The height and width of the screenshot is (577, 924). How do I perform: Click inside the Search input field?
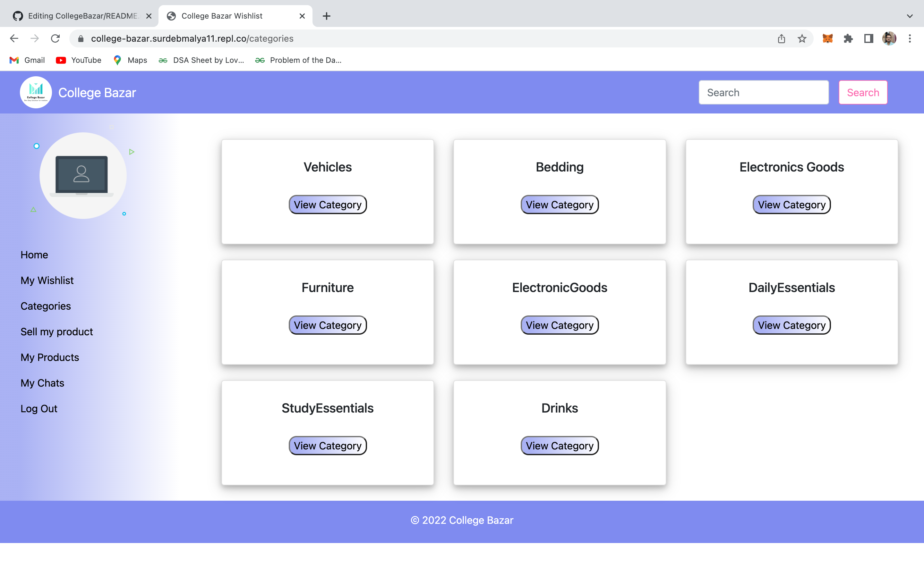coord(764,92)
